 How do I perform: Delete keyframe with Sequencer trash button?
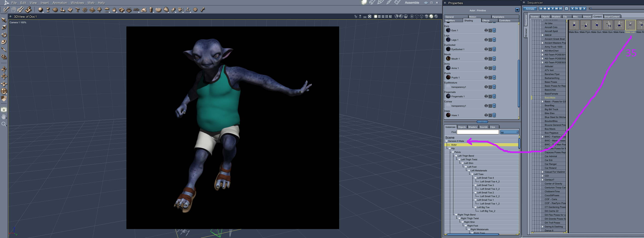coord(580,9)
